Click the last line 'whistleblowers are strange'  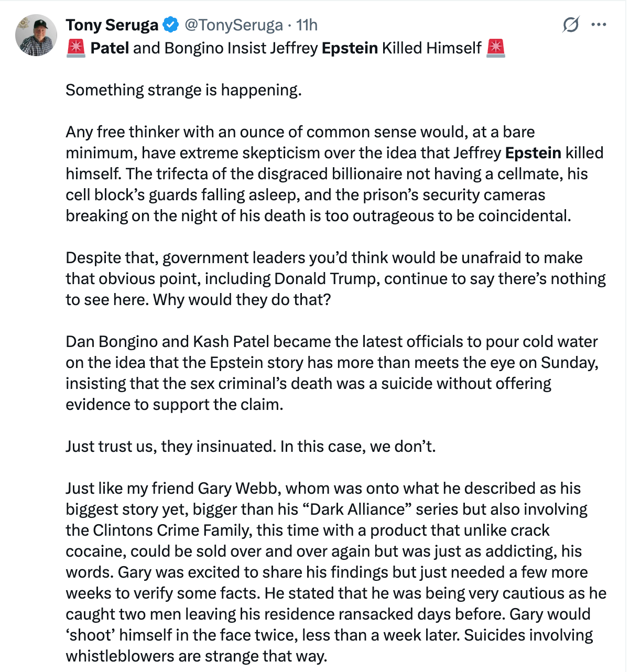pos(196,656)
